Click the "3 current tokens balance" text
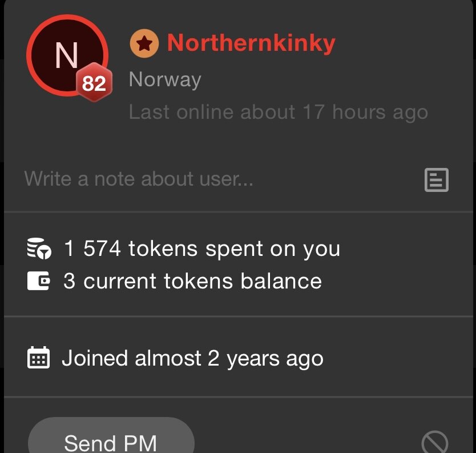The image size is (476, 453). tap(192, 281)
